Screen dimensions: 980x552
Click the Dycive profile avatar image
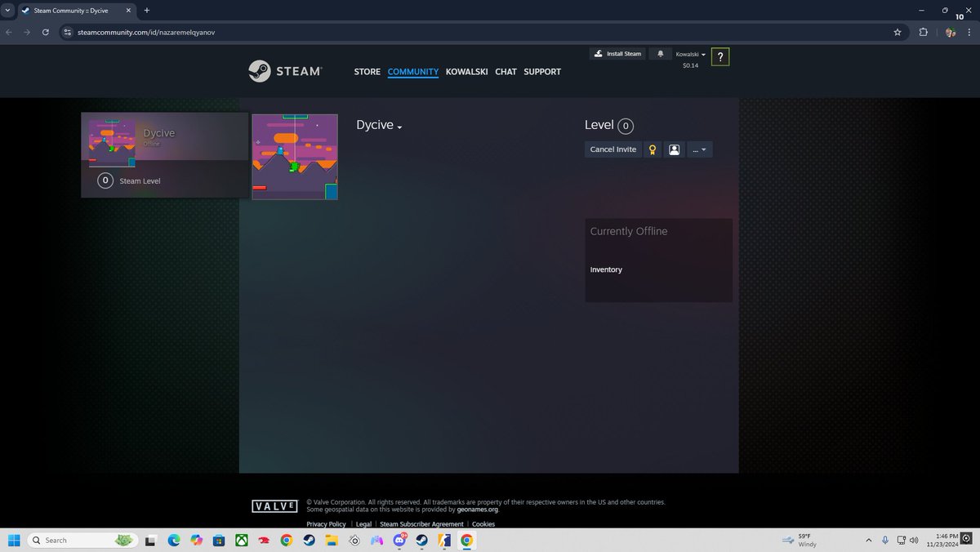(295, 157)
